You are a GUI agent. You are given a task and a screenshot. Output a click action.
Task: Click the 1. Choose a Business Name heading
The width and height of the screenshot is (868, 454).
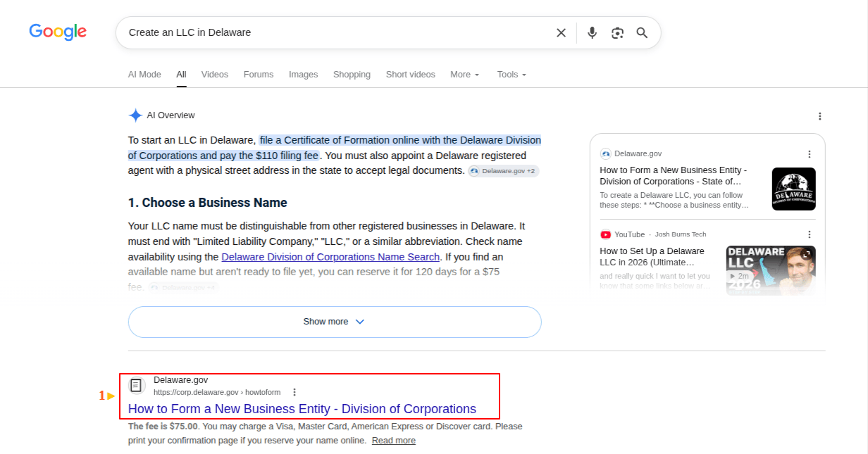pos(208,203)
